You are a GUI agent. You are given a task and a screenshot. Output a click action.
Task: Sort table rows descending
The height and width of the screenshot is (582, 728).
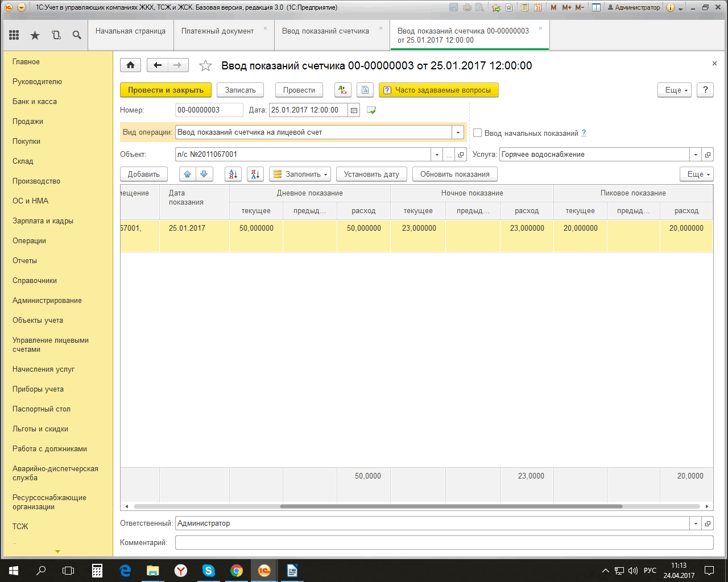[255, 174]
